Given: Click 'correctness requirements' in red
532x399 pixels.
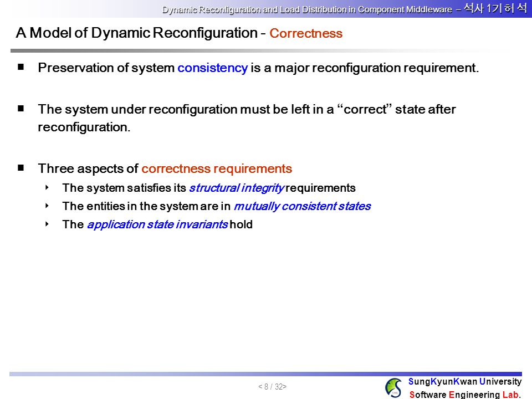Looking at the screenshot, I should (217, 168).
